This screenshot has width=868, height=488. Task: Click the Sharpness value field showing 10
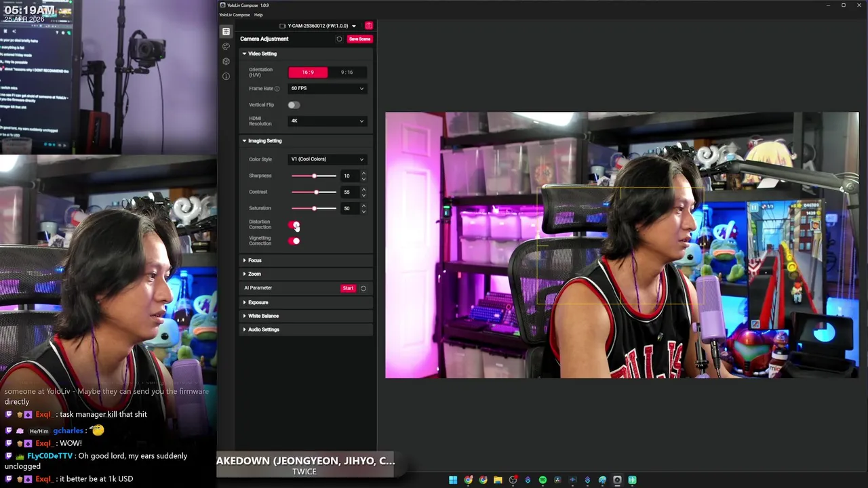pos(349,176)
